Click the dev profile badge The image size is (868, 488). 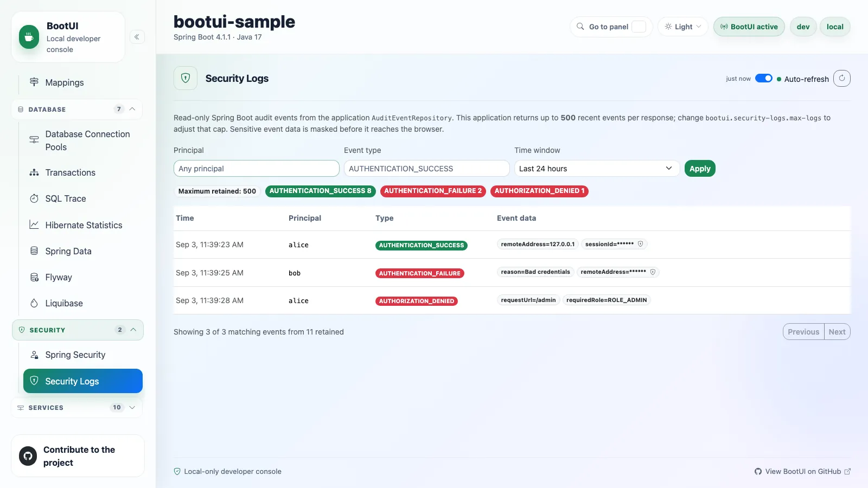(x=803, y=27)
